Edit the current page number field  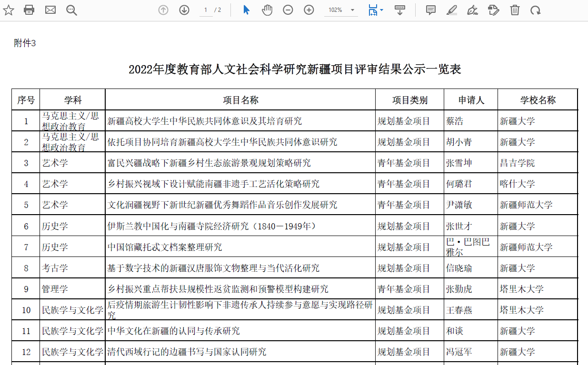(x=206, y=10)
